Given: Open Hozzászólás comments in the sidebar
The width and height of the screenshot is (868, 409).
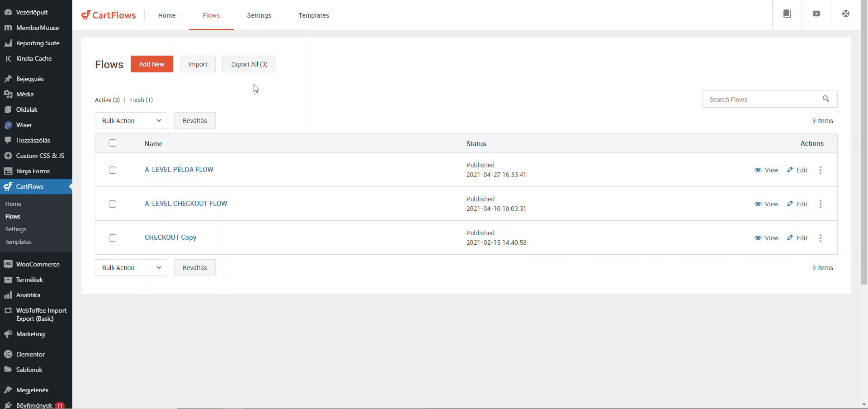Looking at the screenshot, I should pyautogui.click(x=36, y=140).
